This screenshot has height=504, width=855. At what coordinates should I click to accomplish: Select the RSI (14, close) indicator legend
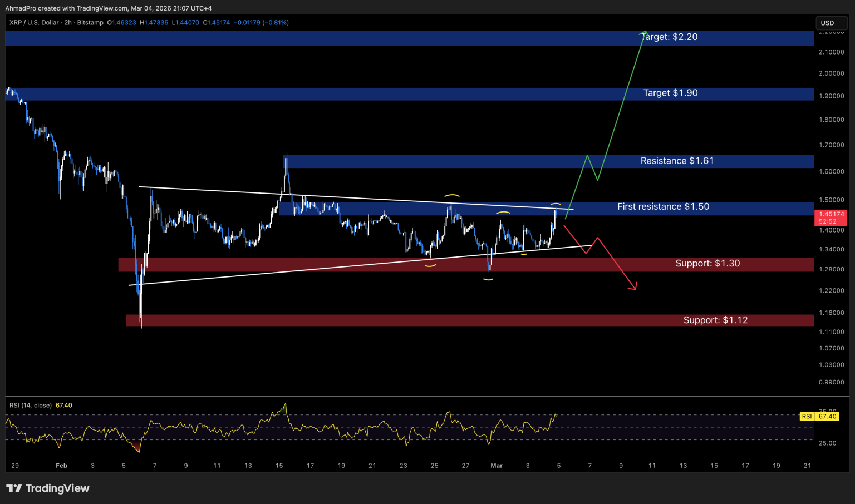click(x=31, y=406)
